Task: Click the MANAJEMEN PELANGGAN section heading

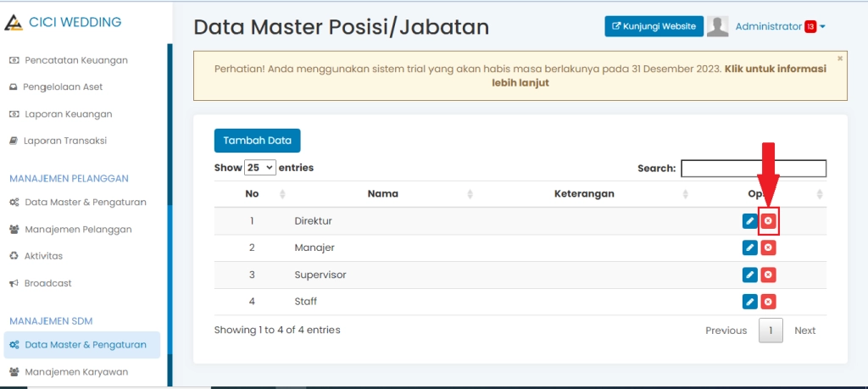Action: coord(70,178)
